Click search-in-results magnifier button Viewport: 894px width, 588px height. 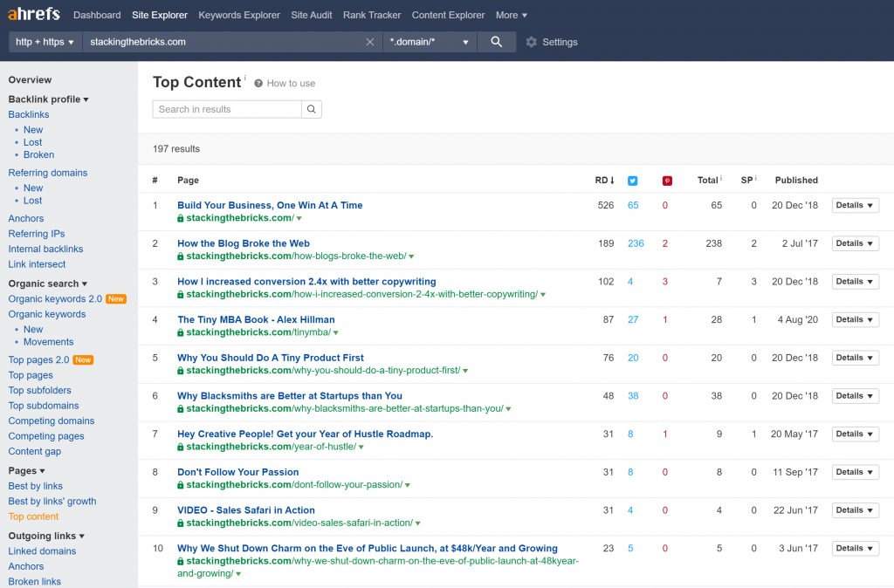(312, 109)
